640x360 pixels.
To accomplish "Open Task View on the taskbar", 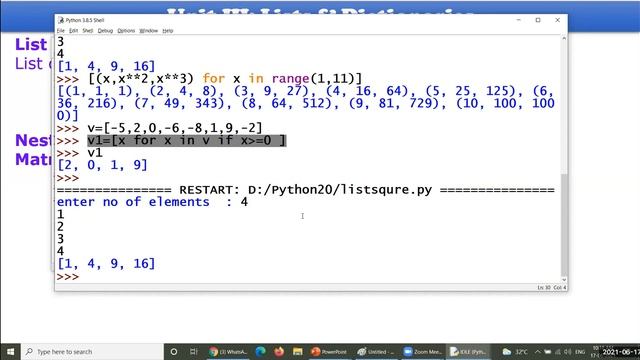I will pyautogui.click(x=193, y=351).
